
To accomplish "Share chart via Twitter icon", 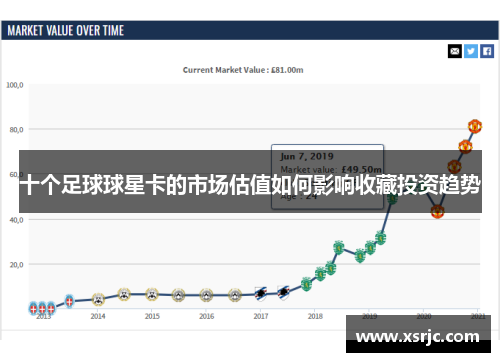I will click(471, 51).
